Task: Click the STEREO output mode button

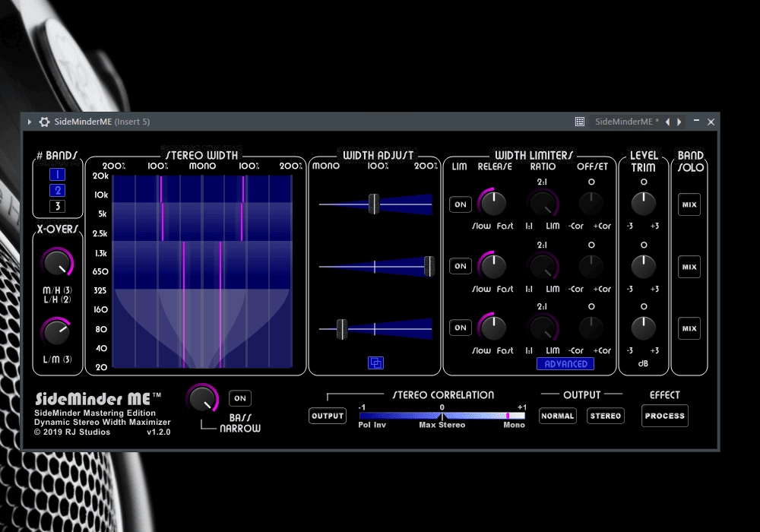Action: [606, 416]
